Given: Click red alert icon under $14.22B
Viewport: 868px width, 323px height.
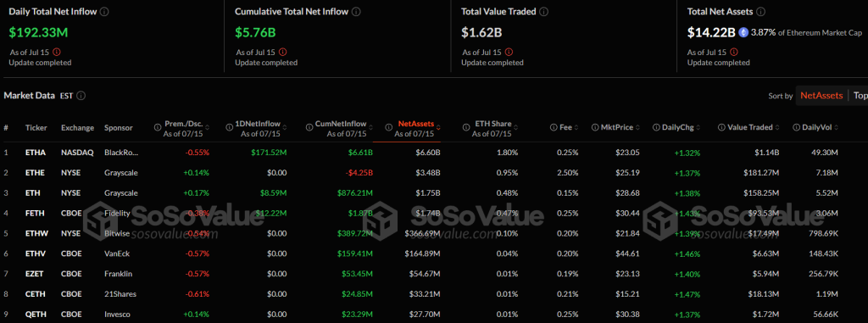Looking at the screenshot, I should [735, 52].
